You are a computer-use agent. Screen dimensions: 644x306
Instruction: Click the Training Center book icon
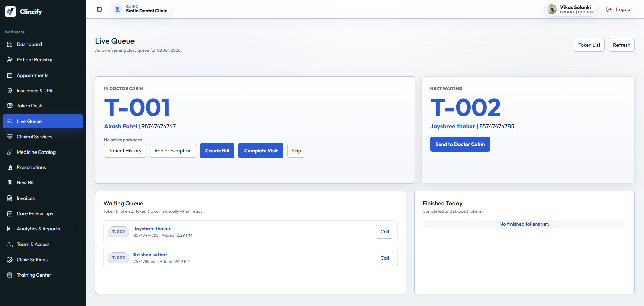pos(10,275)
